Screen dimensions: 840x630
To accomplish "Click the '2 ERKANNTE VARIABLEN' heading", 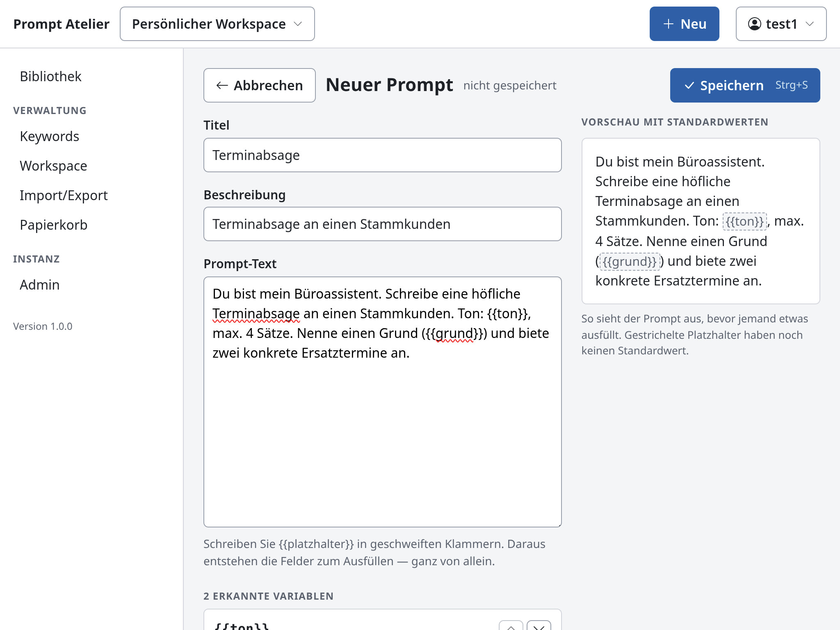I will (x=268, y=596).
